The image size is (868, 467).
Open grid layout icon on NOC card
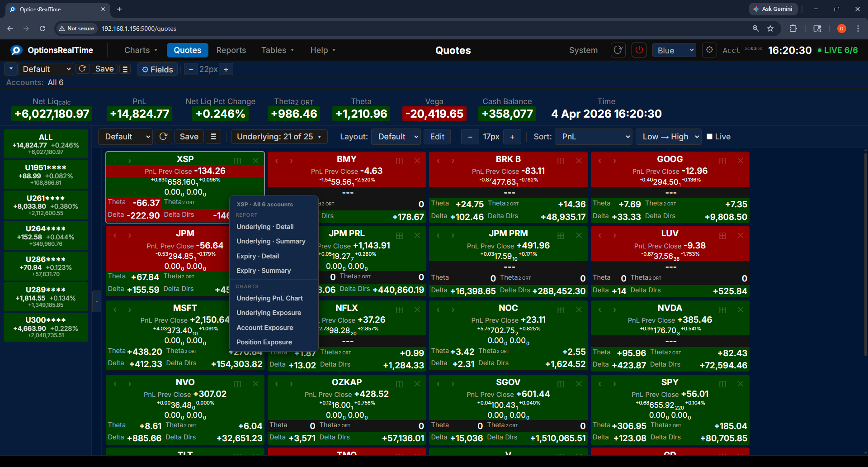(561, 310)
